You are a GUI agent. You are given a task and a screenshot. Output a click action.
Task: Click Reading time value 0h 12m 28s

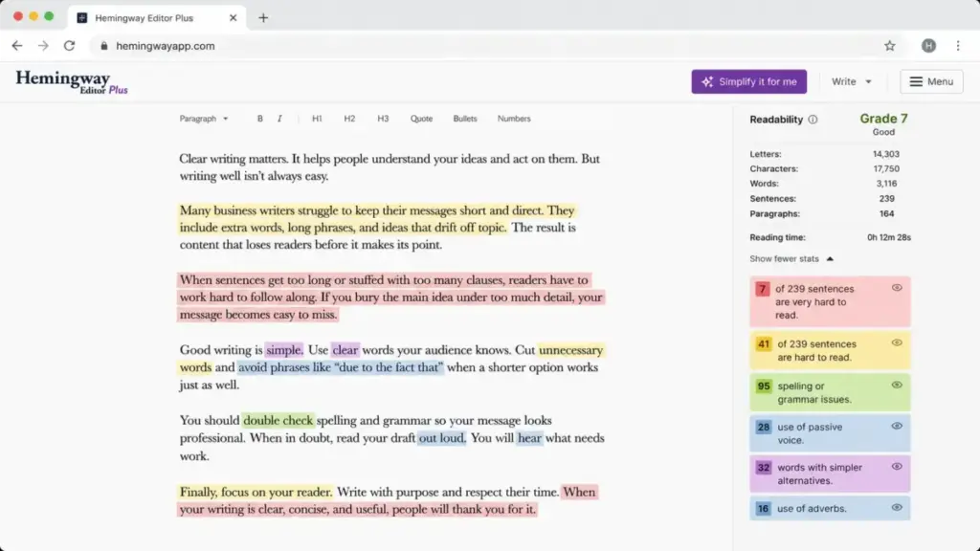[x=889, y=237]
